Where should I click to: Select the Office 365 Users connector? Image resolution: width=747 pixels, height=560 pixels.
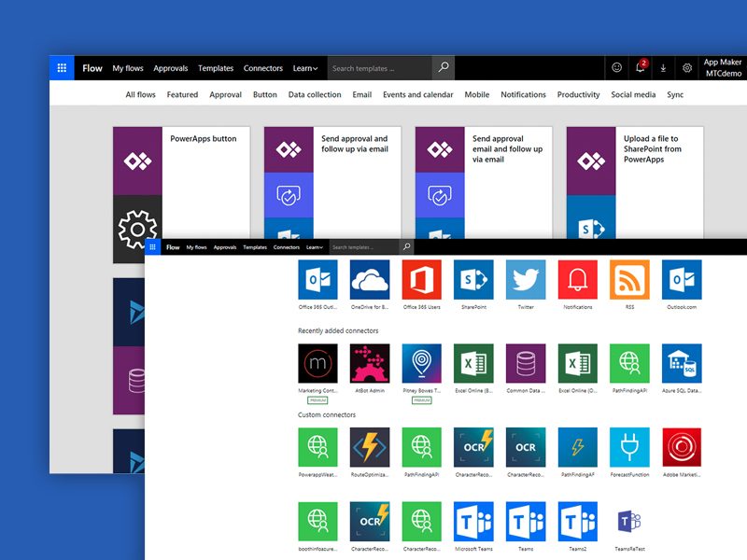click(422, 279)
